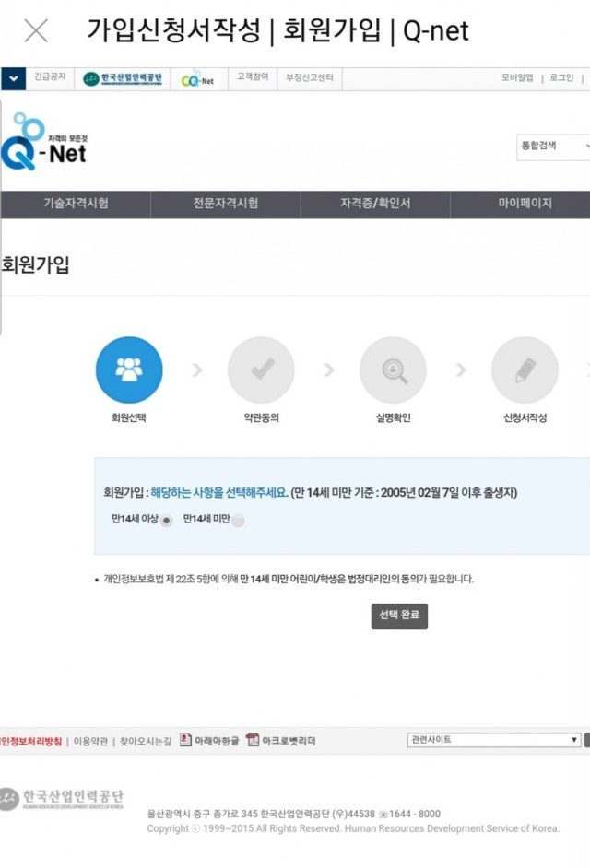Click the 약관동의 checkmark step icon
The image size is (590, 868).
[261, 370]
